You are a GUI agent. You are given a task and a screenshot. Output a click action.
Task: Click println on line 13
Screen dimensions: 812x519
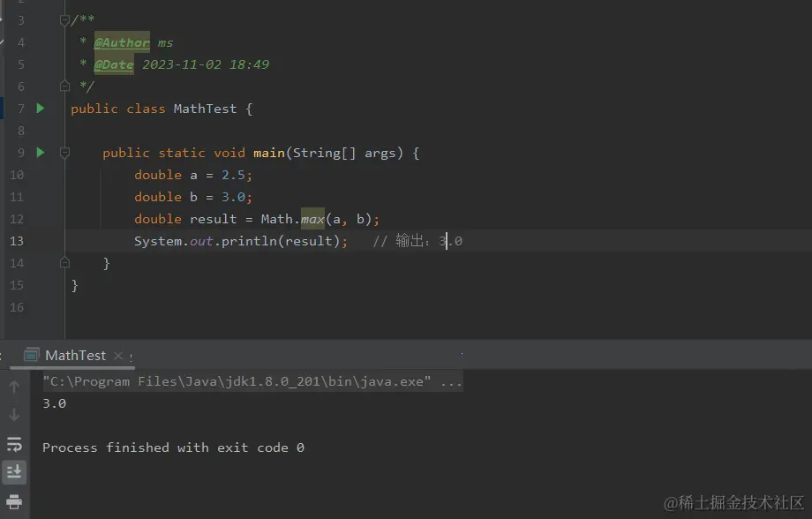(x=249, y=241)
